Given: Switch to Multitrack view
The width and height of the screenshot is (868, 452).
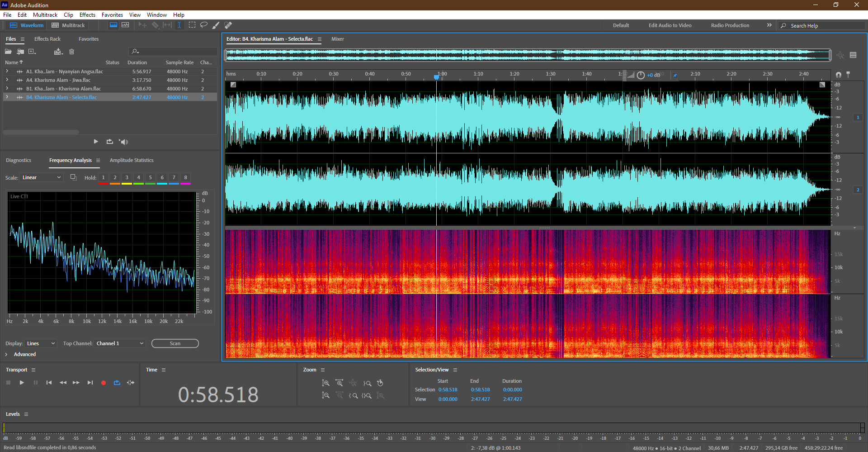Looking at the screenshot, I should (x=68, y=25).
